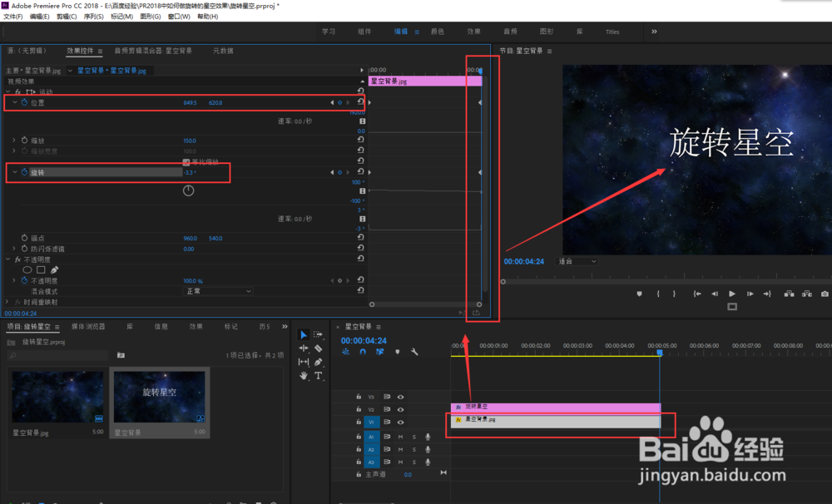The image size is (832, 504).
Task: Add marker in Program monitor
Action: coord(639,294)
